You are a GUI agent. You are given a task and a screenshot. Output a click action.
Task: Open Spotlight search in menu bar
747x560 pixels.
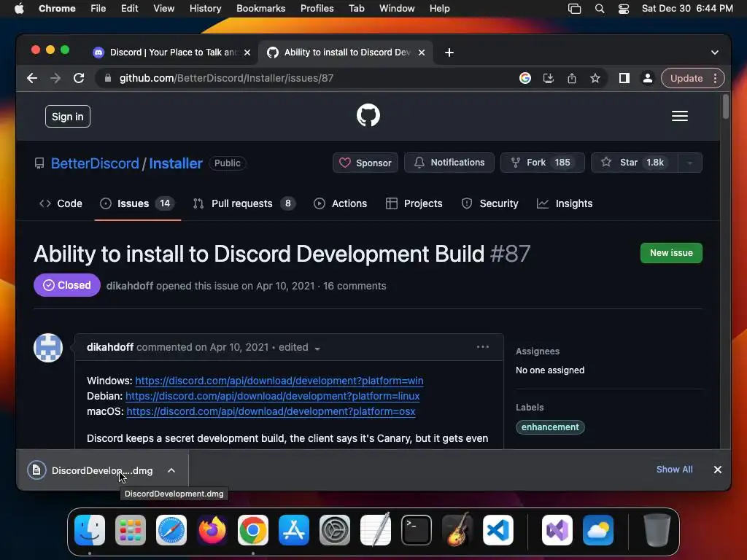(x=600, y=9)
